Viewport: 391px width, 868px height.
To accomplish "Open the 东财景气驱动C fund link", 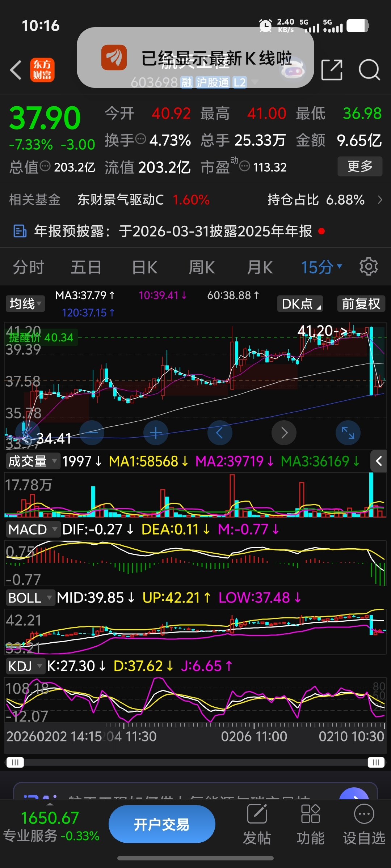I will (x=121, y=200).
